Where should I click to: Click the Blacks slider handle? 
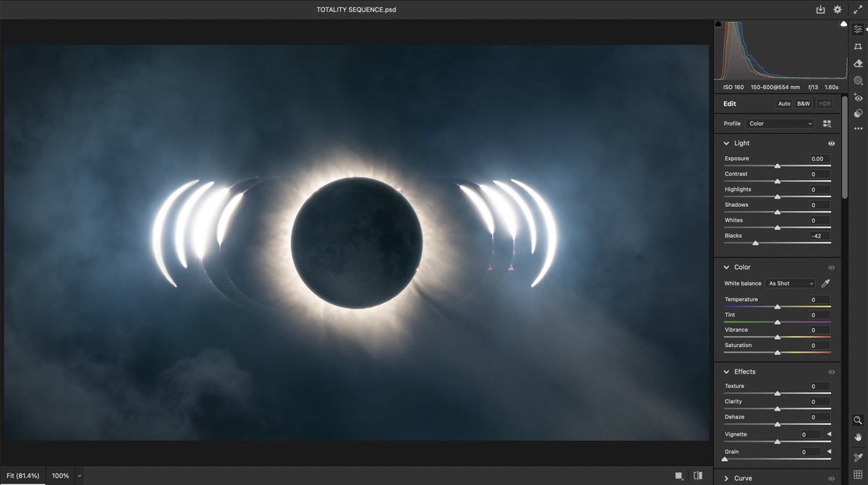755,244
